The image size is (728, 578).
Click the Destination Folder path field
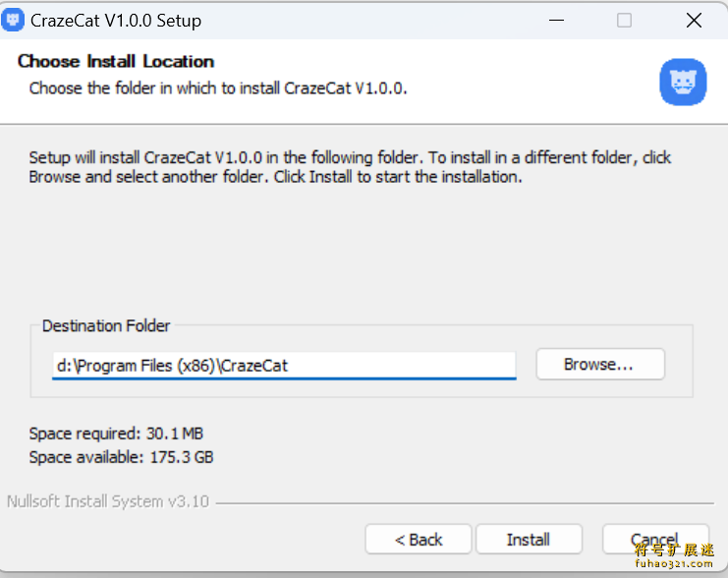click(284, 366)
